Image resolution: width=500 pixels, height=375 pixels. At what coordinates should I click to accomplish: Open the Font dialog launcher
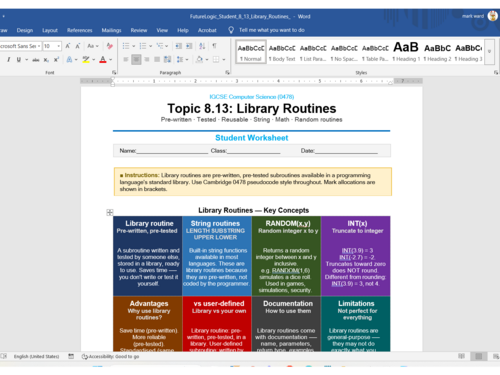(x=114, y=72)
